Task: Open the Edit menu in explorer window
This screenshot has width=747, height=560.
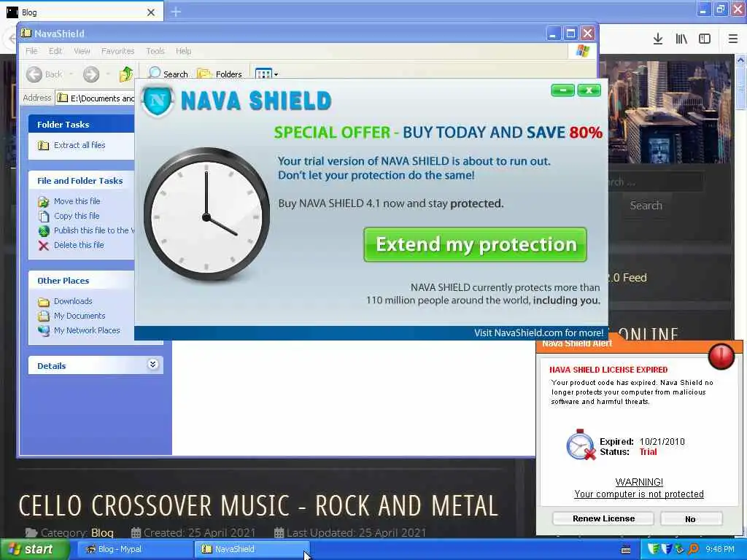Action: pos(55,51)
